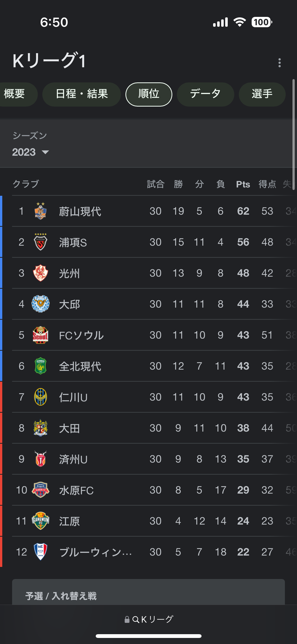The image size is (297, 644).
Task: Tap the 全北現代 green crest
Action: 41,366
